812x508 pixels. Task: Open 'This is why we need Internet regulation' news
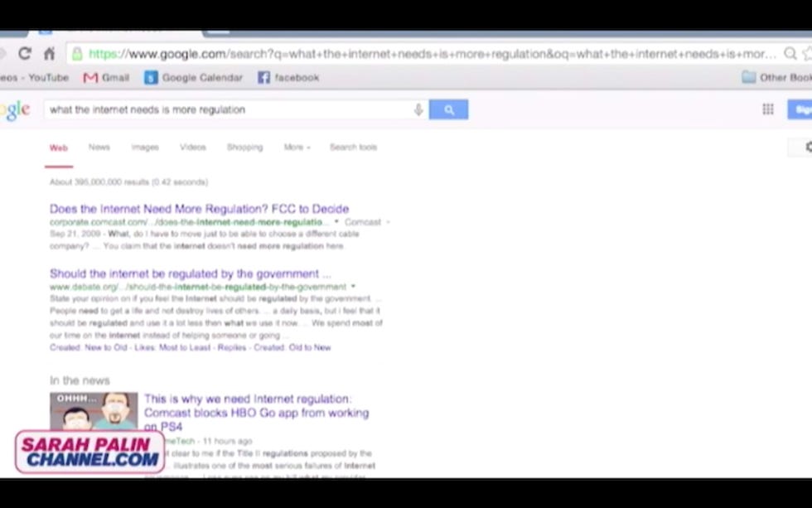point(256,413)
